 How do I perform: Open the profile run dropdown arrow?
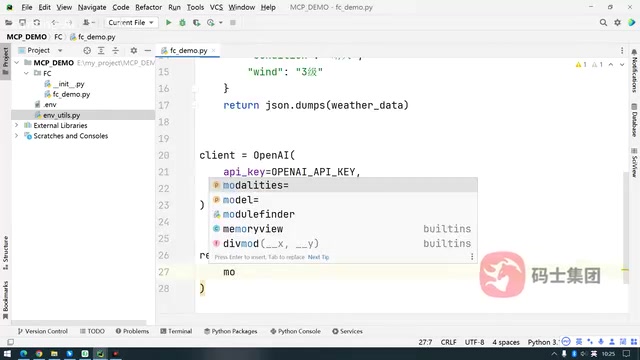(x=221, y=22)
